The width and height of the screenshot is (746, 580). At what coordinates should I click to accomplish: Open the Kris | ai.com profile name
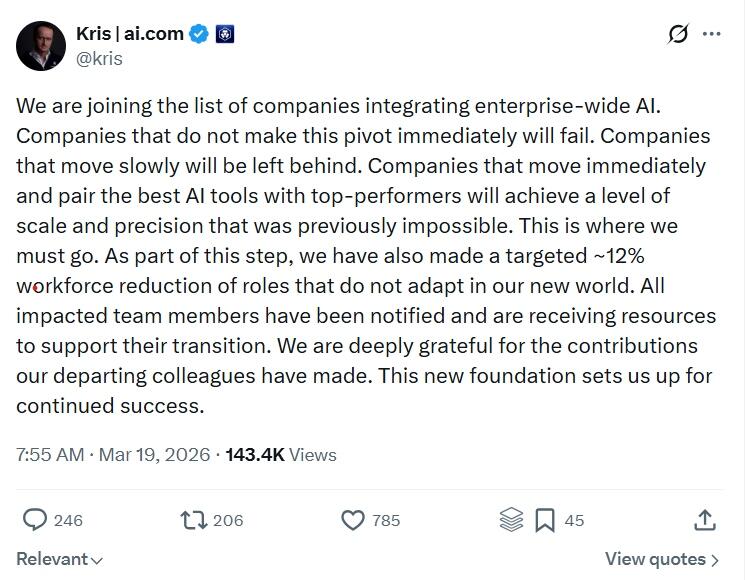click(130, 33)
